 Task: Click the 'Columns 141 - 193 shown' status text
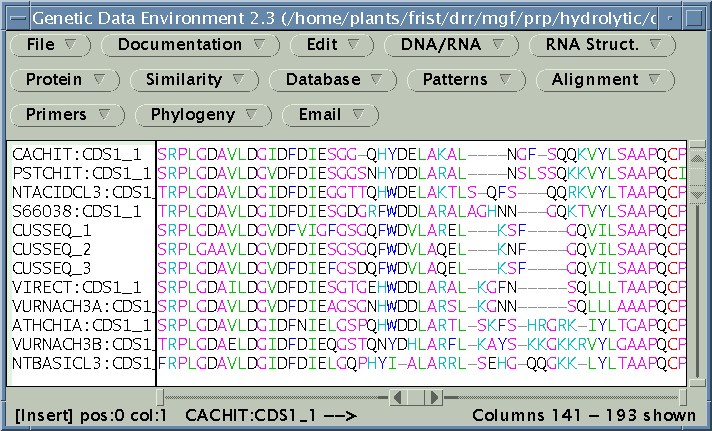(584, 416)
